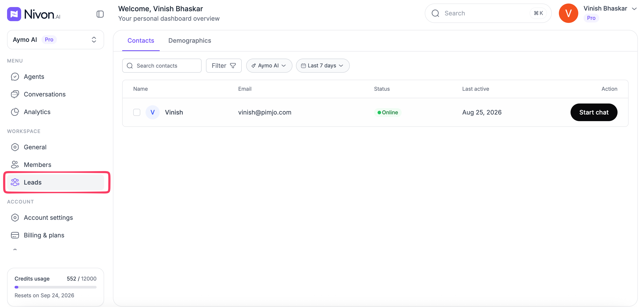The width and height of the screenshot is (644, 307).
Task: Click the Email column header
Action: [245, 89]
